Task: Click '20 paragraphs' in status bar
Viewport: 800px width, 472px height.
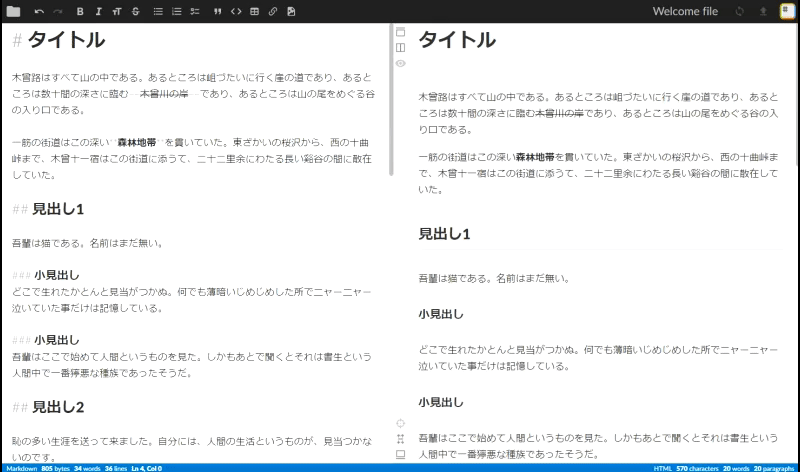Action: pos(774,468)
